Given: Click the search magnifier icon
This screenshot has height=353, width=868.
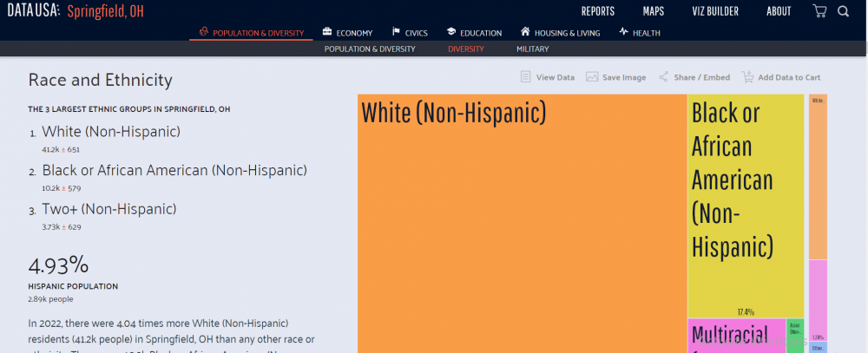Looking at the screenshot, I should 844,11.
